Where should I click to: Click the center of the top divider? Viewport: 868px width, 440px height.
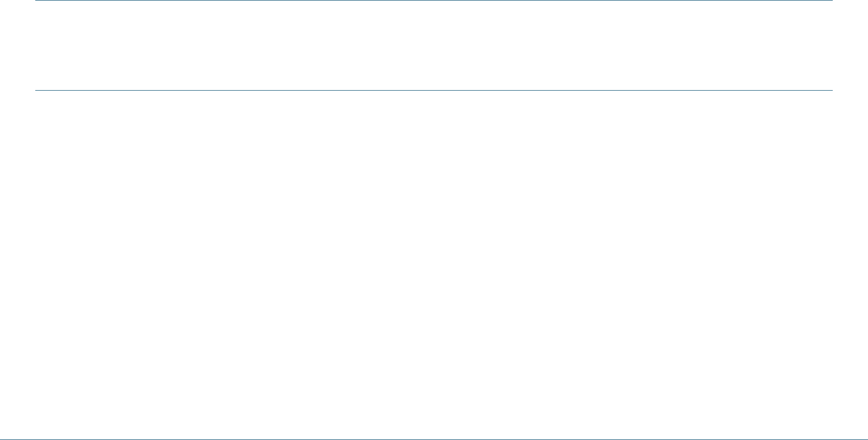434,1
